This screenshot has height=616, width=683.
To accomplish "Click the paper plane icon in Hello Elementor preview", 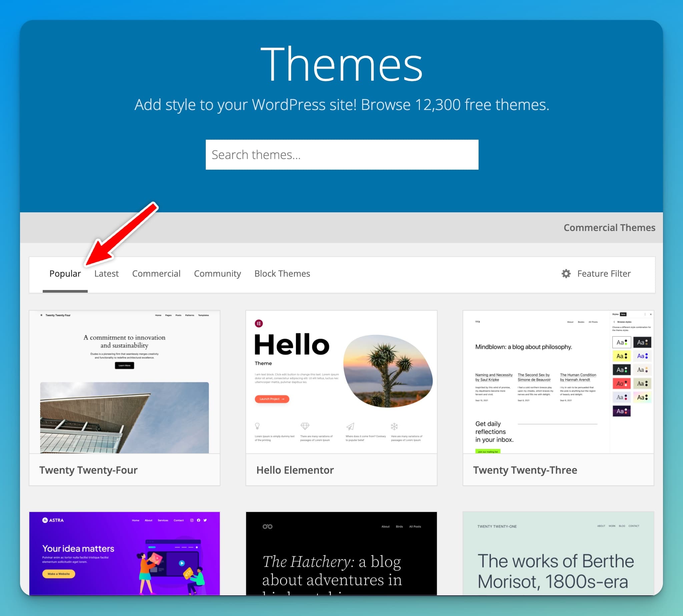I will 351,427.
